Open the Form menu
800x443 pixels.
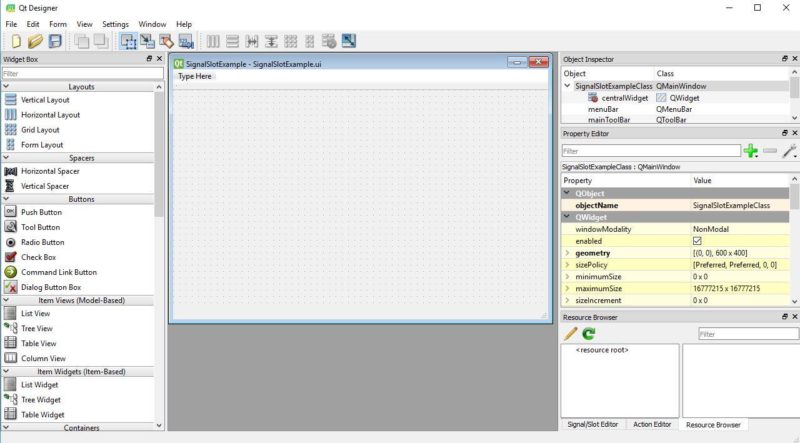58,24
